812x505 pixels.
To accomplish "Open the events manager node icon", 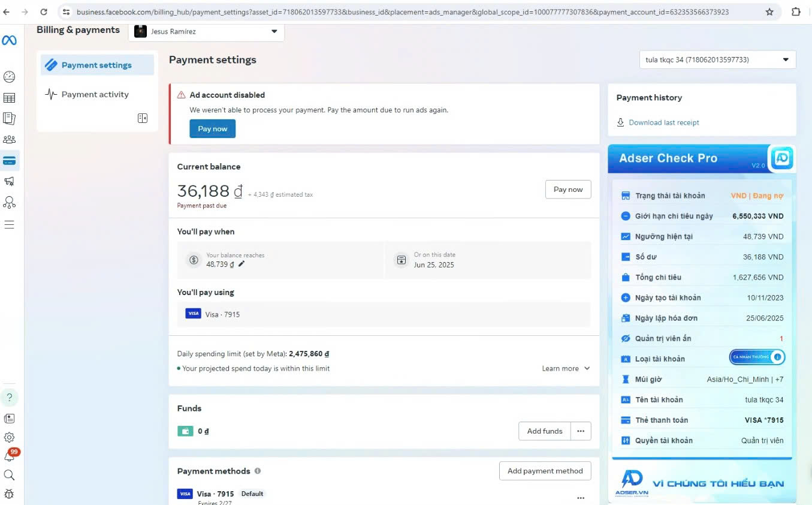I will (9, 202).
